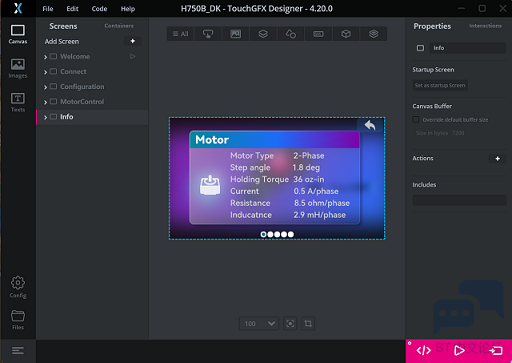Select the MotorControl screen
This screenshot has height=363, width=512.
(x=82, y=102)
